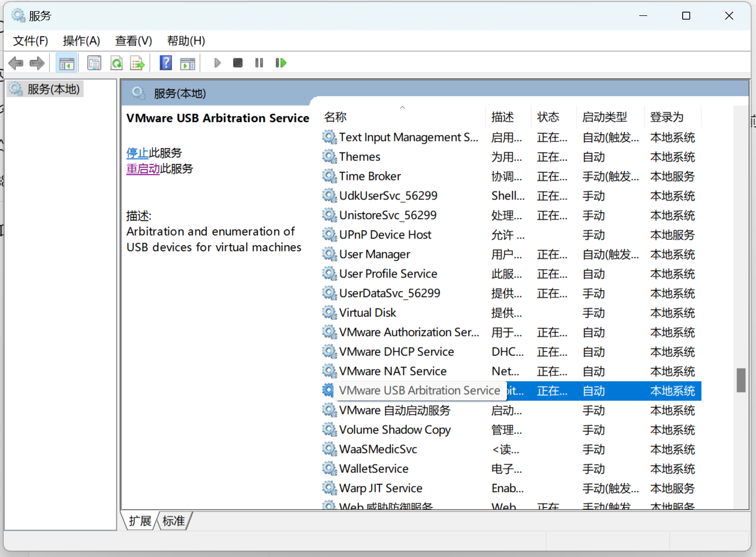Switch to the 标准 tab
The height and width of the screenshot is (557, 756).
click(x=174, y=521)
